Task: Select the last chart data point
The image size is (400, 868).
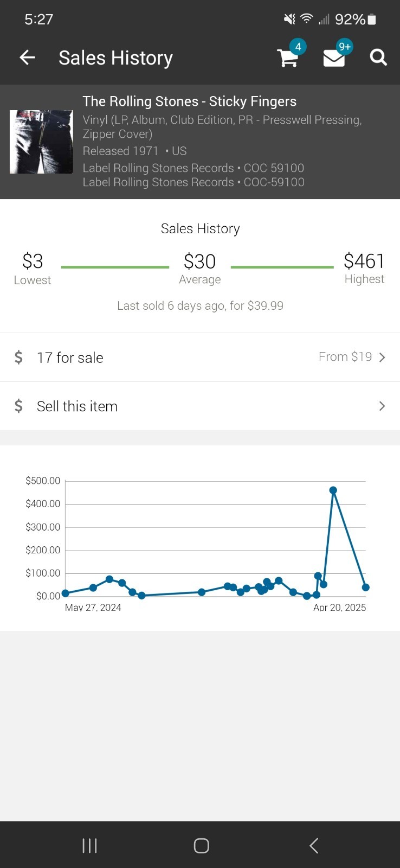Action: (366, 588)
